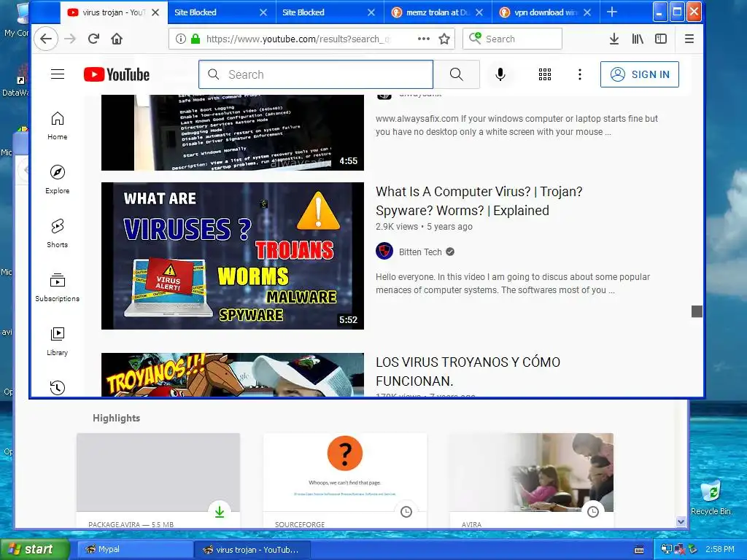Image resolution: width=747 pixels, height=560 pixels.
Task: Click the browser forward arrow
Action: (x=70, y=39)
